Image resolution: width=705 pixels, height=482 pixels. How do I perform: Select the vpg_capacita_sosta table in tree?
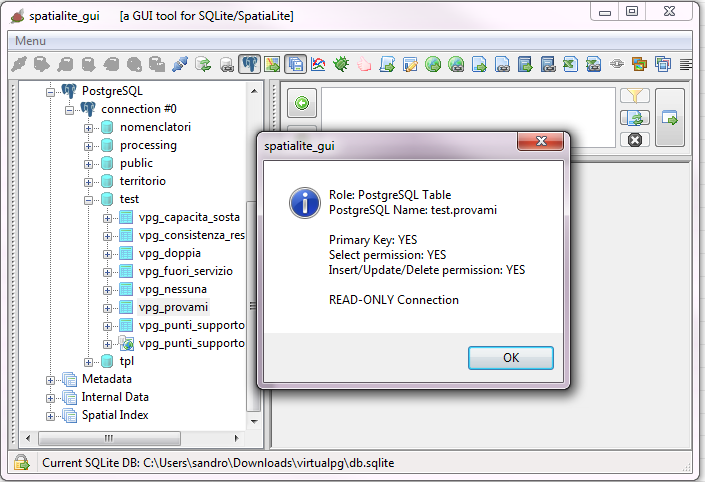point(189,217)
